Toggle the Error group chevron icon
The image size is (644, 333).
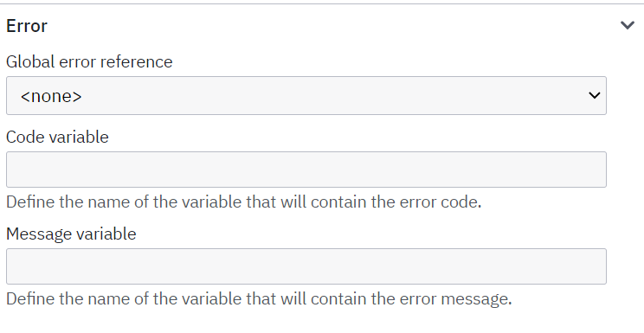[628, 25]
